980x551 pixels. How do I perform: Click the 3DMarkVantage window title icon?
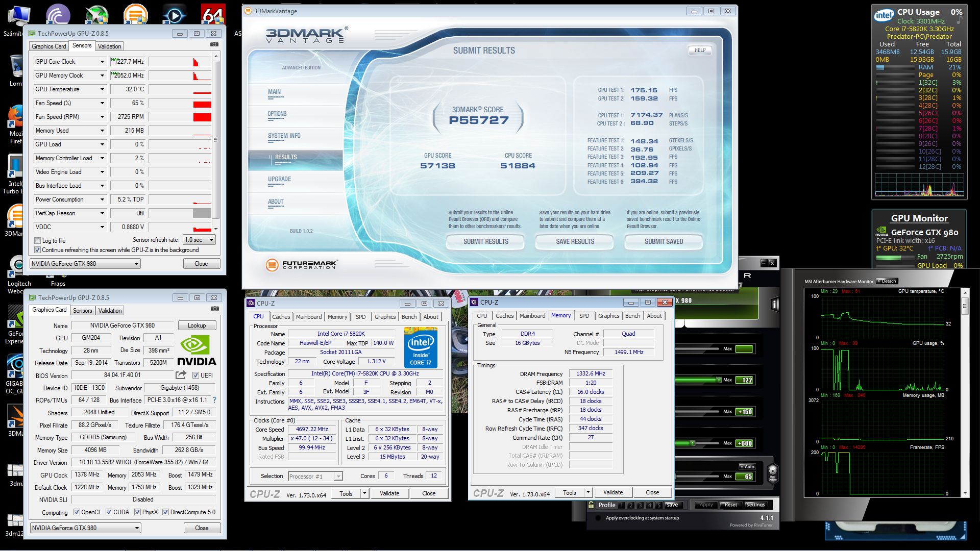pos(248,11)
